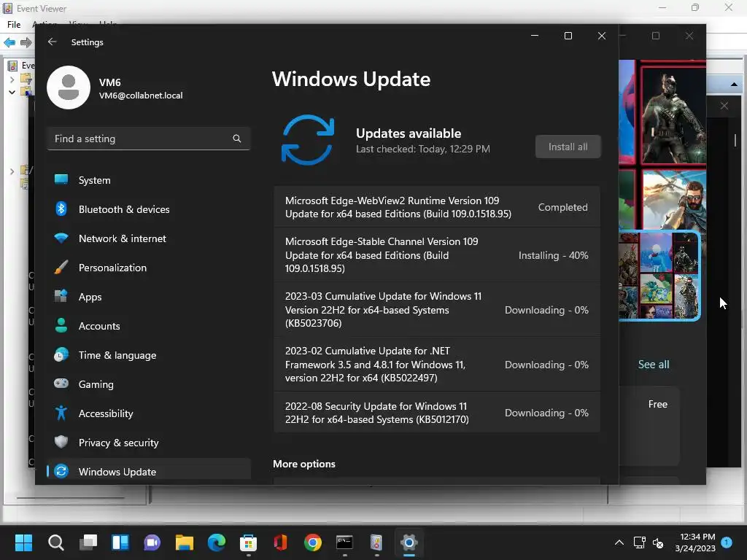Image resolution: width=747 pixels, height=560 pixels.
Task: Select the KB5022497 .NET Framework update entry
Action: [437, 365]
